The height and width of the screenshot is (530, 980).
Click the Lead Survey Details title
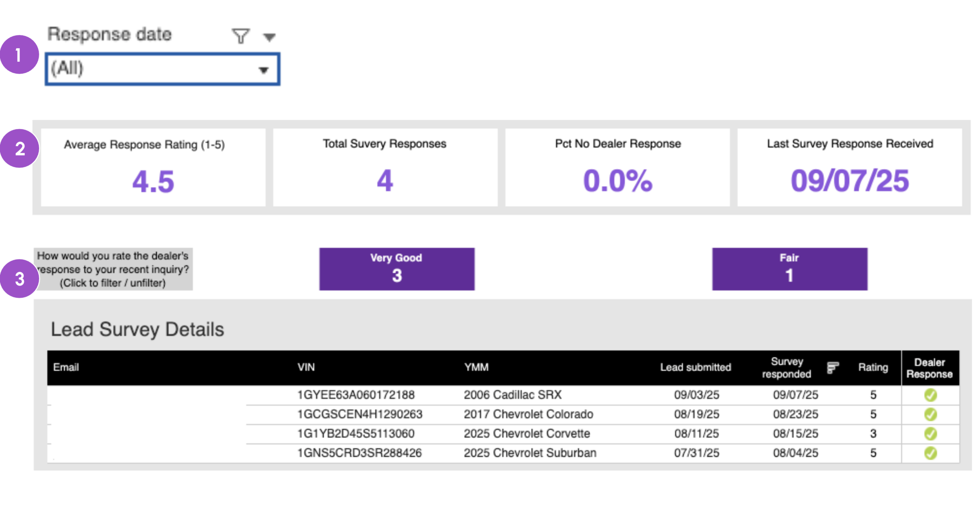coord(137,330)
